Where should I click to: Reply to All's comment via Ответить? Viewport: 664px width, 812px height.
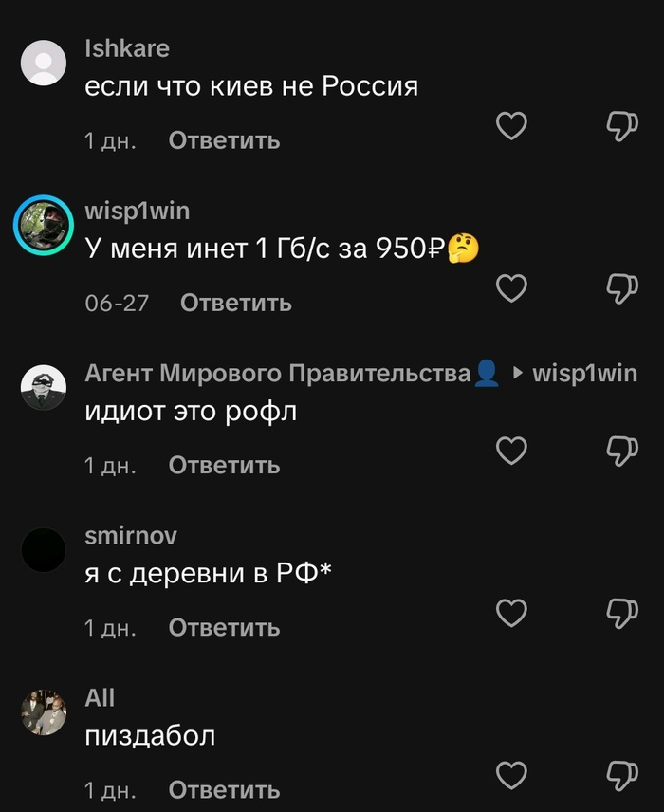pos(224,790)
